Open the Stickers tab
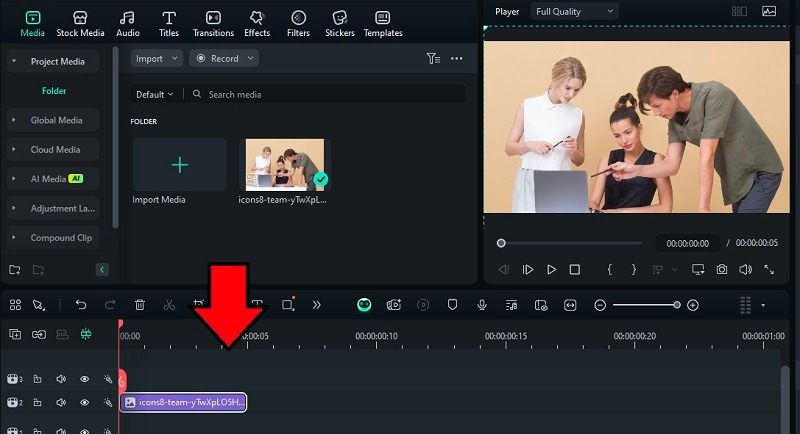Image resolution: width=800 pixels, height=434 pixels. click(x=340, y=24)
